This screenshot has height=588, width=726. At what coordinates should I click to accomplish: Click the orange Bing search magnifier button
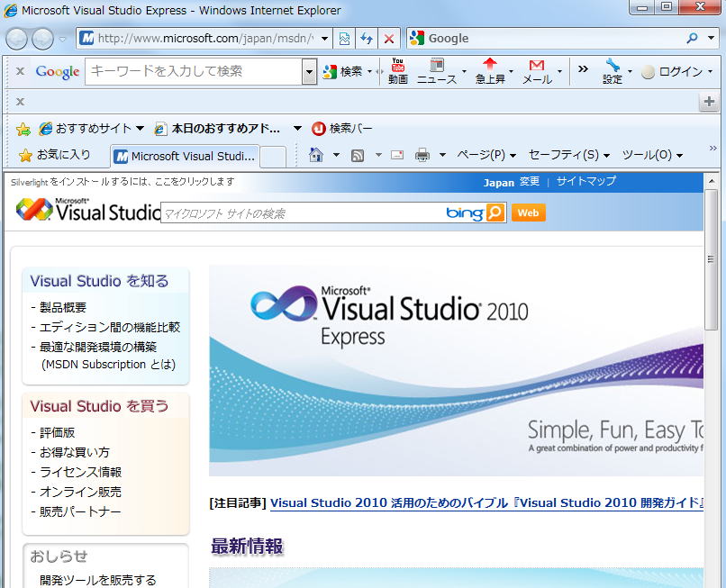coord(495,213)
